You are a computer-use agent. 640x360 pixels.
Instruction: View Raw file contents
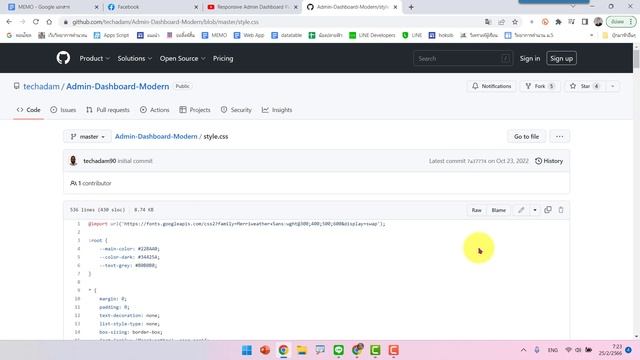pyautogui.click(x=476, y=210)
